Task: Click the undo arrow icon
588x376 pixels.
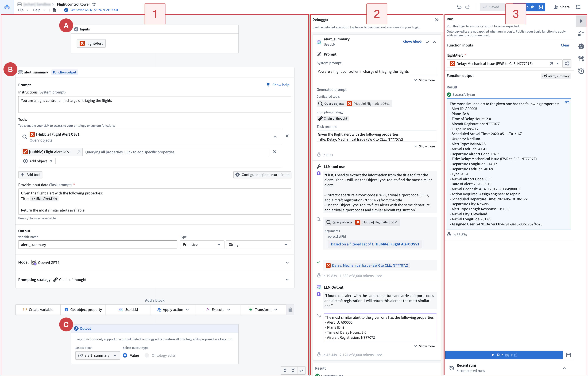Action: coord(459,7)
